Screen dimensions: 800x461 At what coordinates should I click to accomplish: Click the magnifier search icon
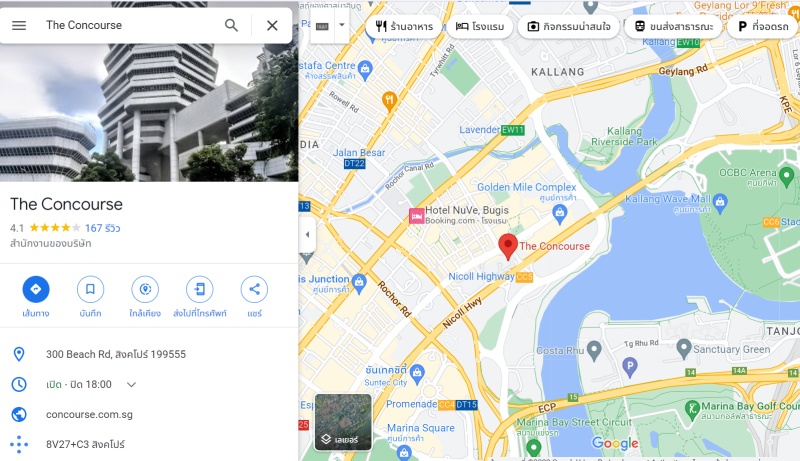coord(231,25)
